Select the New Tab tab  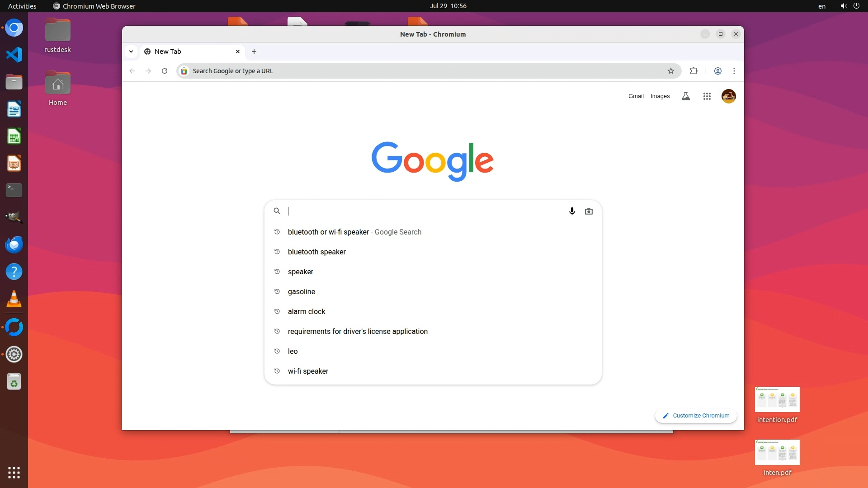tap(190, 52)
